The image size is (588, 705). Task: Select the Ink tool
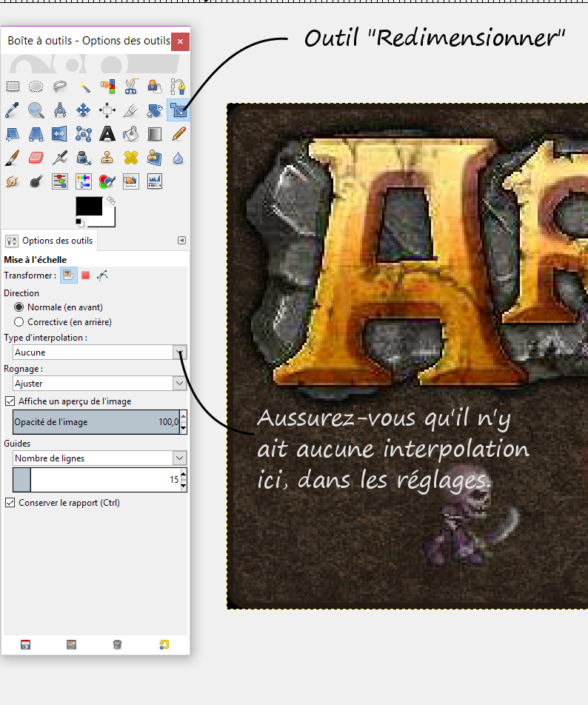point(84,158)
